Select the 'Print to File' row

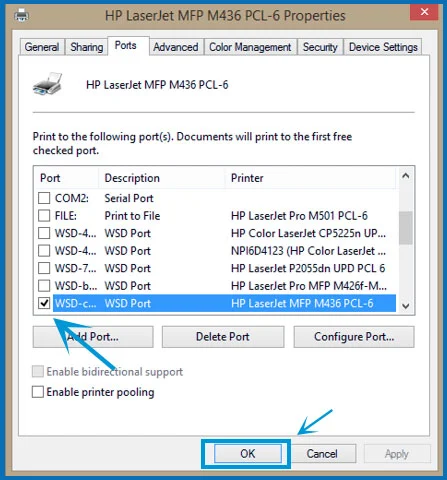[132, 216]
